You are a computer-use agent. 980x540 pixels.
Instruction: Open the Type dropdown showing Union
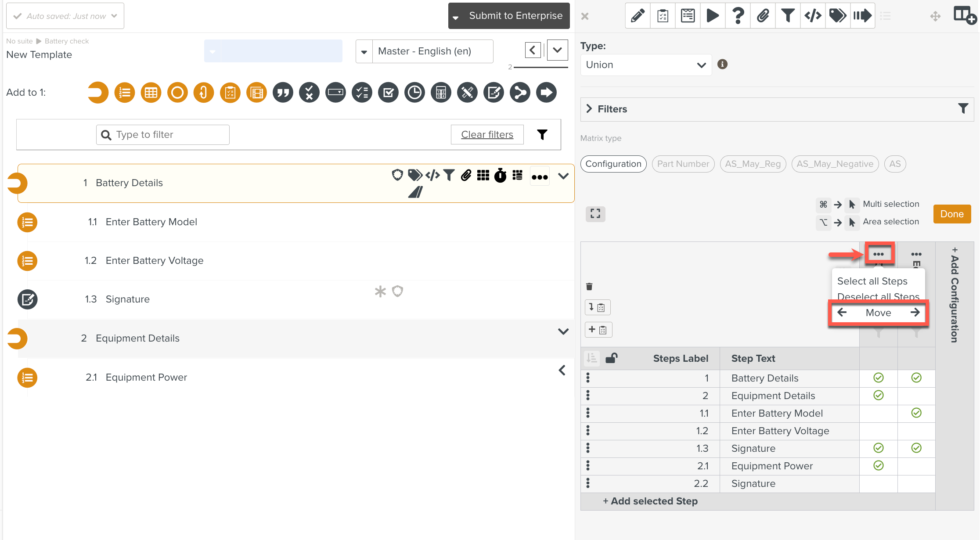[x=645, y=65]
